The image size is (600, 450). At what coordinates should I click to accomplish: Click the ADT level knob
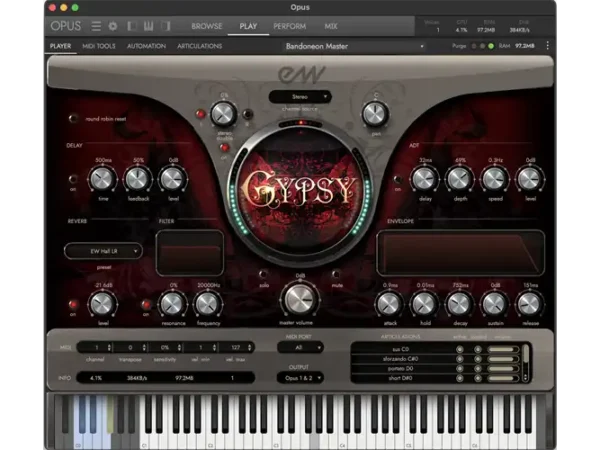pyautogui.click(x=530, y=179)
